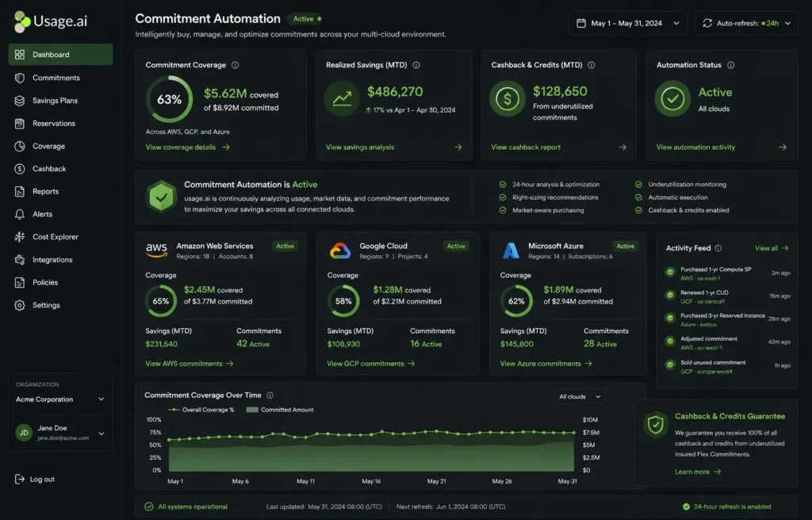This screenshot has width=812, height=520.
Task: Click View all in Activity Feed
Action: point(771,248)
